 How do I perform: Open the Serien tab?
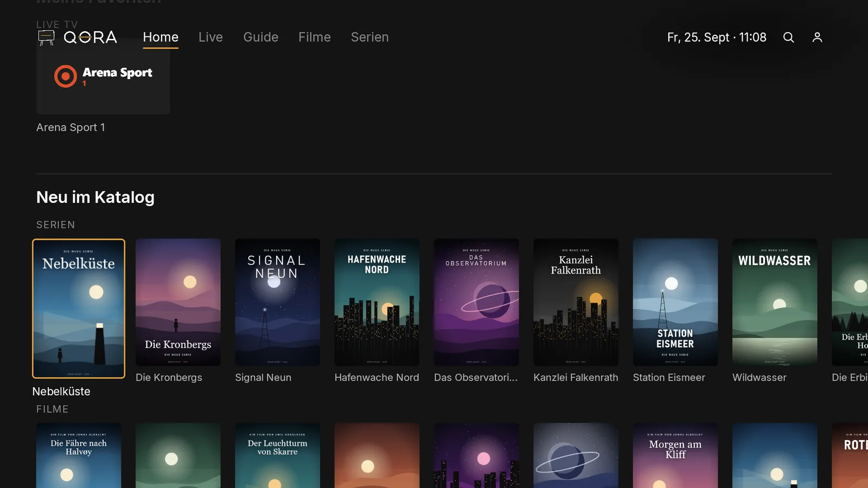(369, 37)
